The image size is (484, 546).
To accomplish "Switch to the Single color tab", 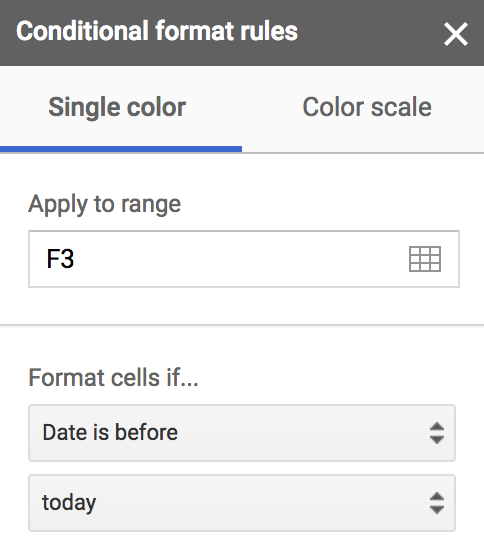I will [117, 107].
